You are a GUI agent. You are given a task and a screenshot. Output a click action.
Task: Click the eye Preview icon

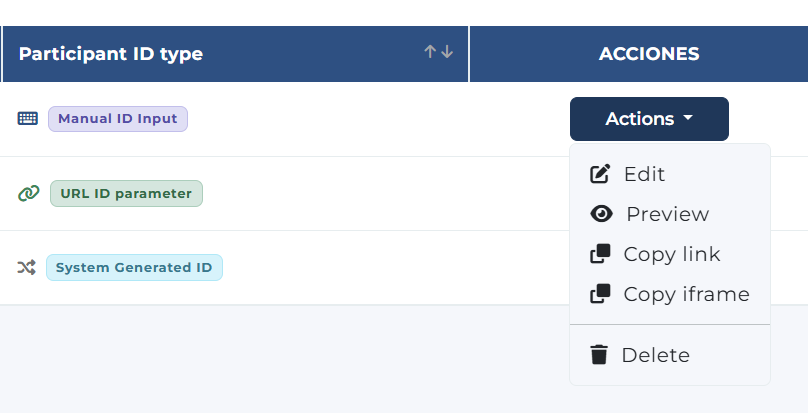click(601, 214)
